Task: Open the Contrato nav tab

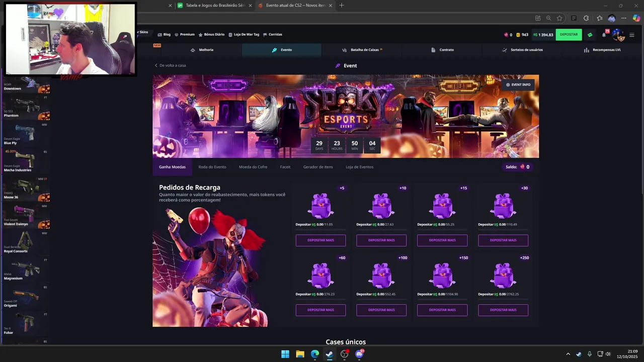Action: pos(442,50)
